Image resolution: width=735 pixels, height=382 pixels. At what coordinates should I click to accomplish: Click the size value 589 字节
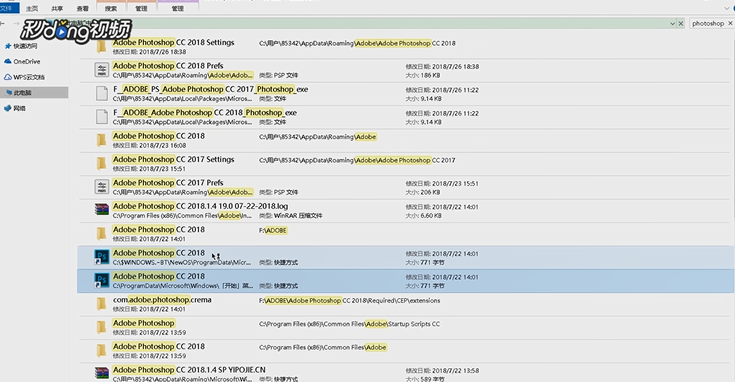(x=432, y=379)
